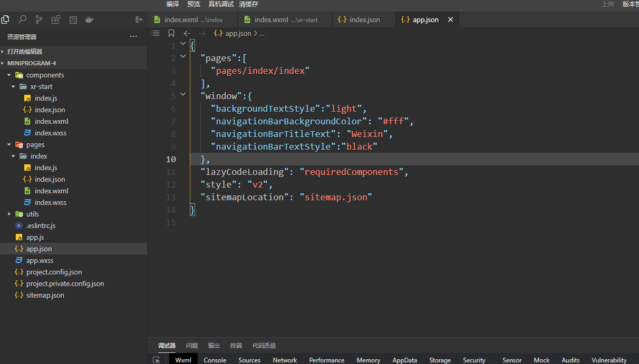Open the 调试器 panel tab
Screen dimensions: 639x364
(x=167, y=346)
